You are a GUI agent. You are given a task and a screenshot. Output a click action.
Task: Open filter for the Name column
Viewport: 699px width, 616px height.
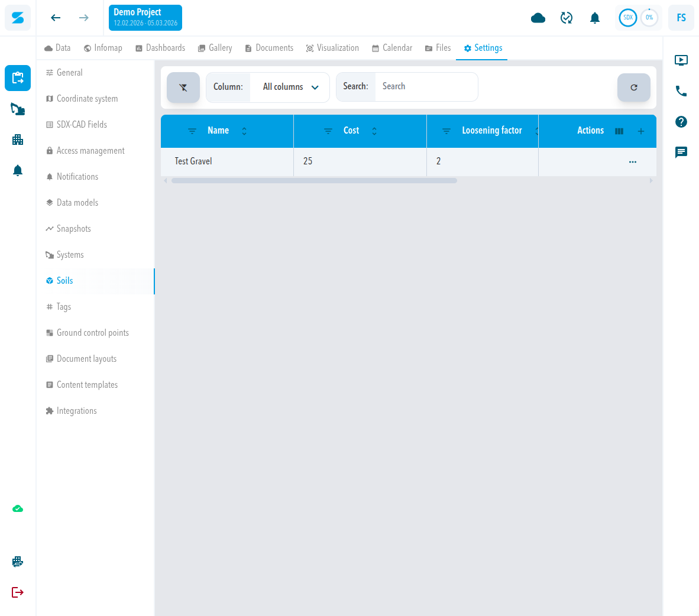point(192,131)
